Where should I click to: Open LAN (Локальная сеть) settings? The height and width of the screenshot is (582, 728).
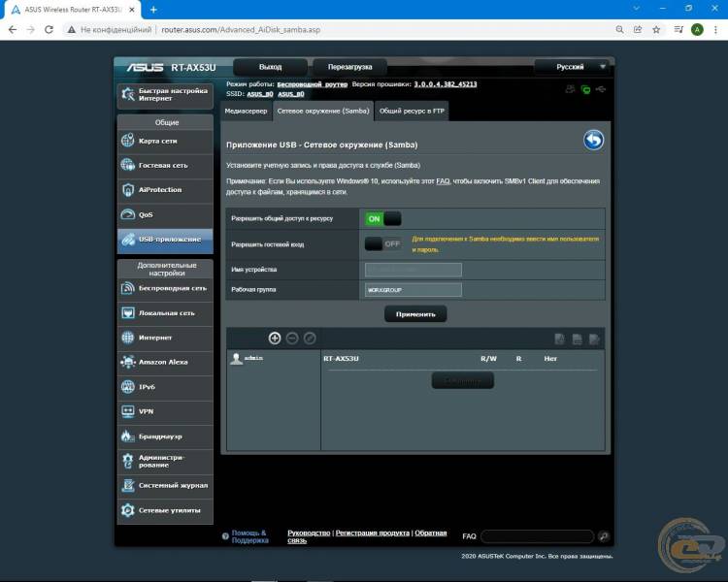(x=165, y=313)
